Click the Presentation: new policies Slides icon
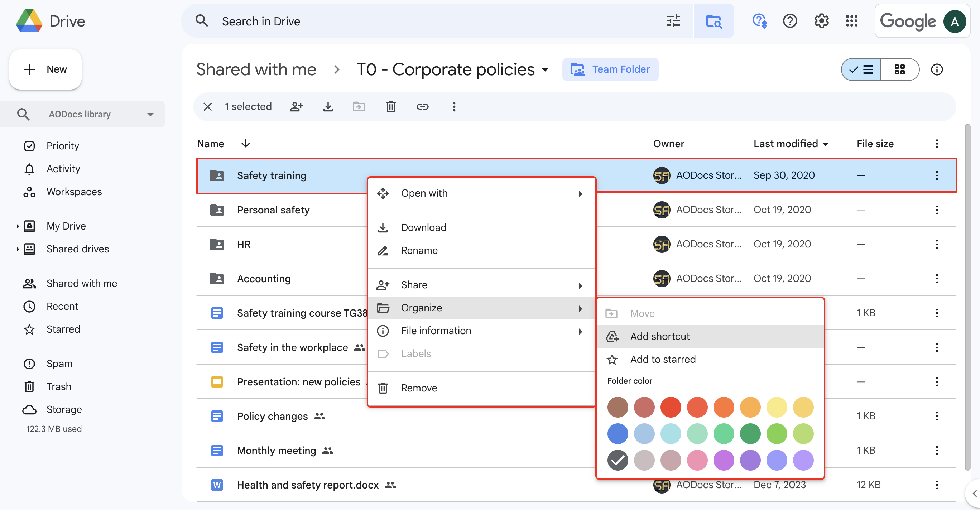Viewport: 980px width, 510px height. (217, 381)
